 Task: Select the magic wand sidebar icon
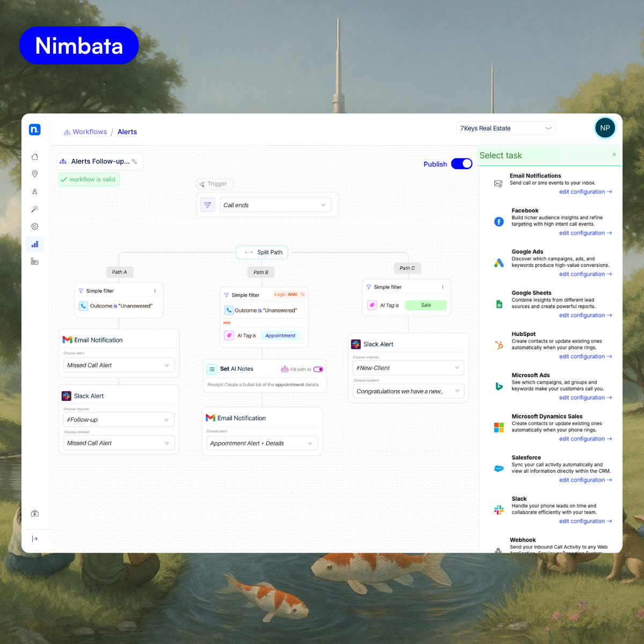(35, 209)
